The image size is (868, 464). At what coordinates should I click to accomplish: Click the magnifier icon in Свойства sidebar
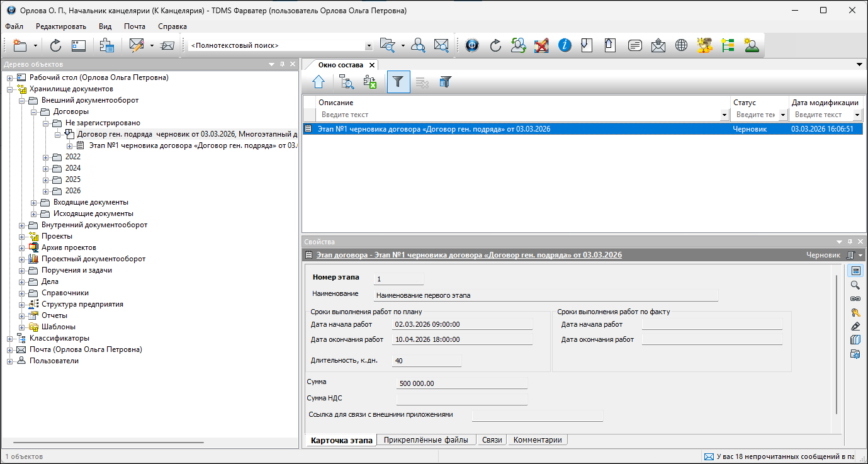pos(855,285)
